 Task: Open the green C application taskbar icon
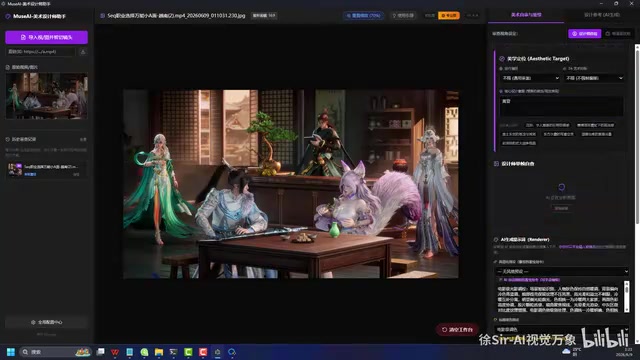(188, 352)
